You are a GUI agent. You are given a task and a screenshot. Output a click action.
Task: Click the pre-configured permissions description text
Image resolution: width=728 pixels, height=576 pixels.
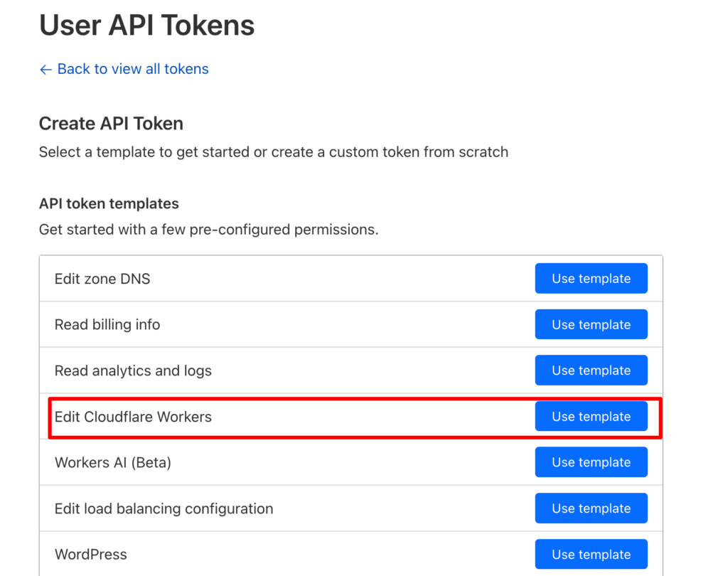click(208, 230)
